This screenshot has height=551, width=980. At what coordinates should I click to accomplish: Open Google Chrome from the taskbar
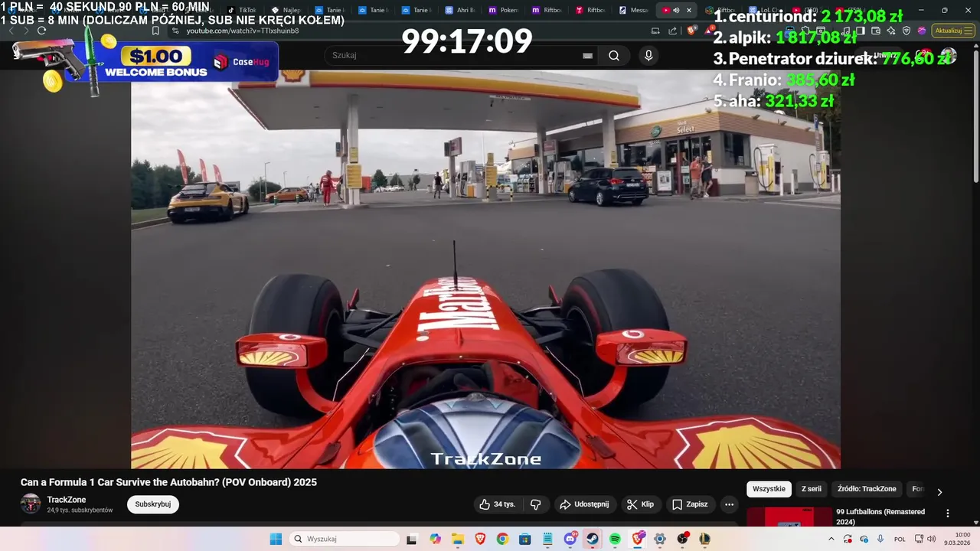502,539
